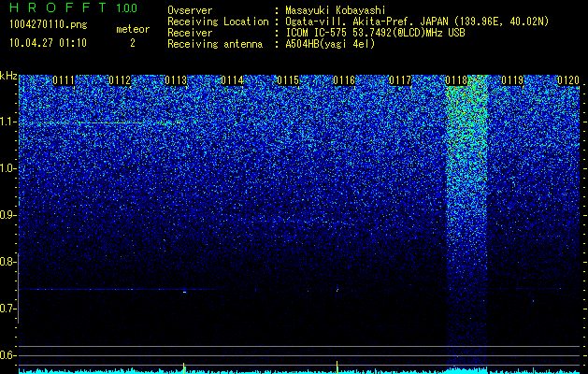Screen dimensions: 588x374
Task: Click the yellow spike below 0116 in the power graph
Action: [337, 367]
